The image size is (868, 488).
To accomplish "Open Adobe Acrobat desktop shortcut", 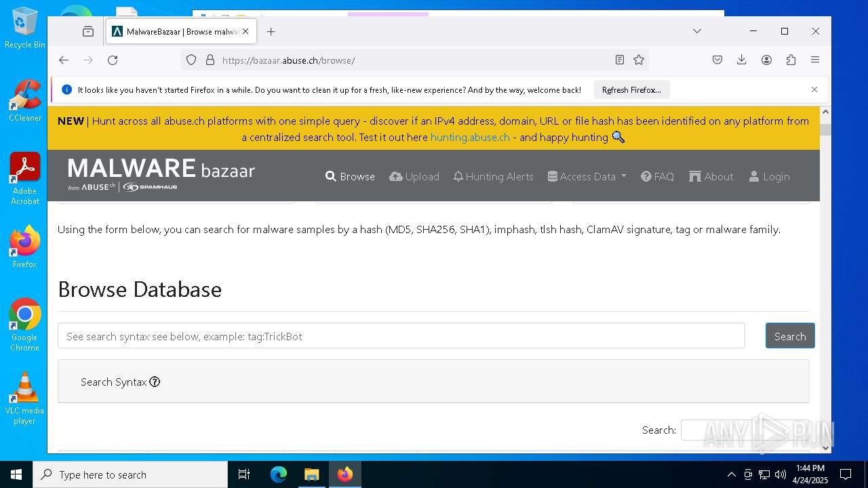I will (25, 179).
